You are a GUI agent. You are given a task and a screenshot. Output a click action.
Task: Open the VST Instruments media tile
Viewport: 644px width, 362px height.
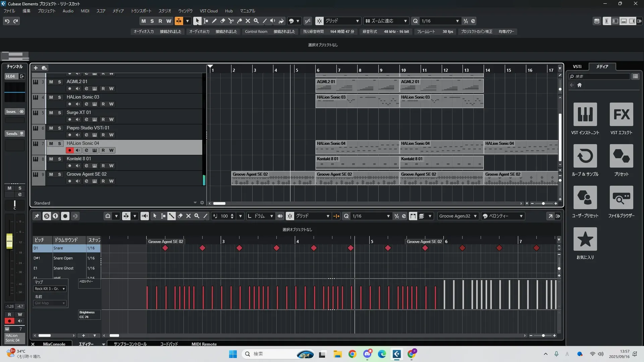pos(585,114)
